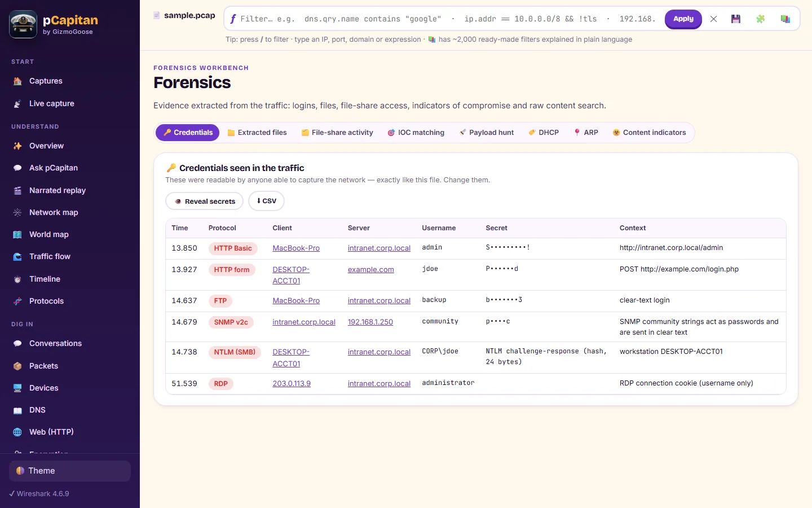Click the NTLM (SMB) protocol badge
This screenshot has height=508, width=812.
pos(235,352)
